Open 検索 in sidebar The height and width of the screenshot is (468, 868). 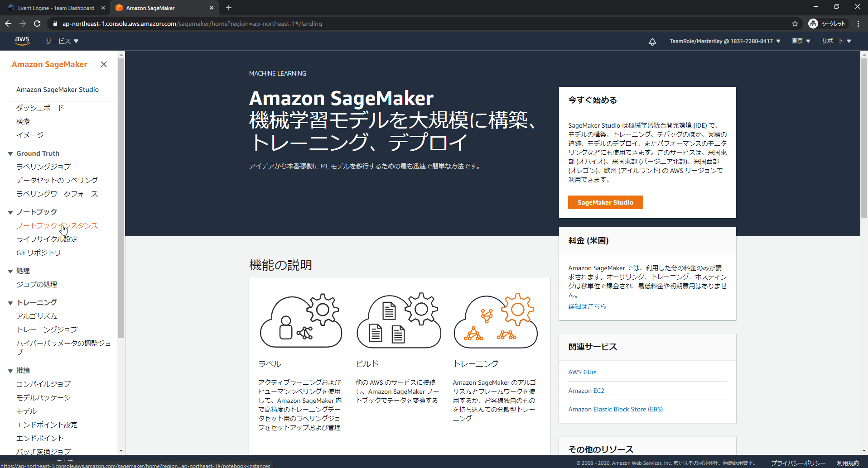23,121
